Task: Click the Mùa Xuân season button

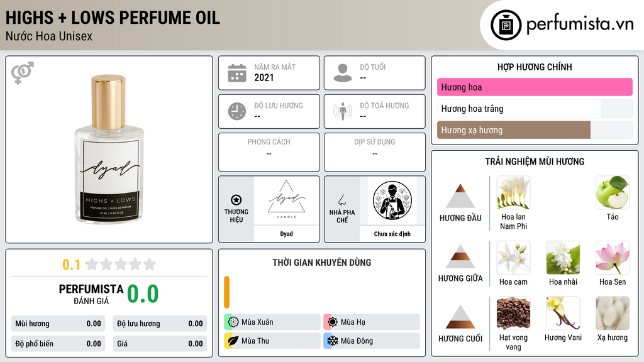Action: pos(272,322)
